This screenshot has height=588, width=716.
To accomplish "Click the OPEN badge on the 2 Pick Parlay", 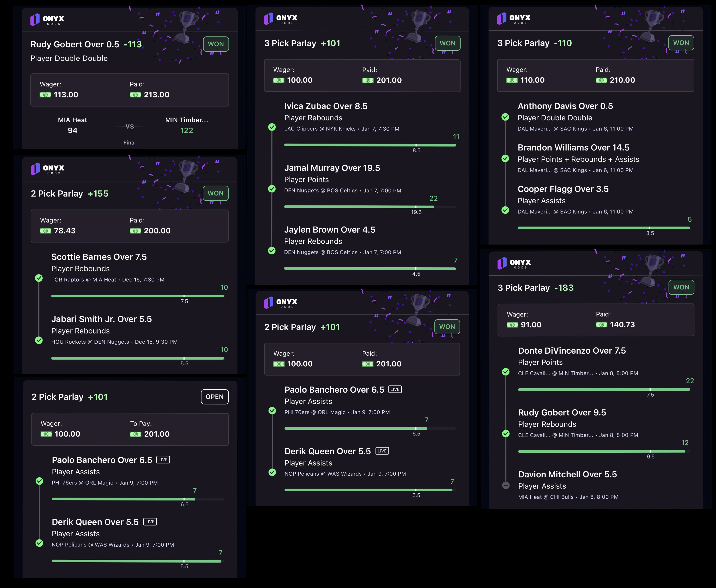I will tap(215, 397).
